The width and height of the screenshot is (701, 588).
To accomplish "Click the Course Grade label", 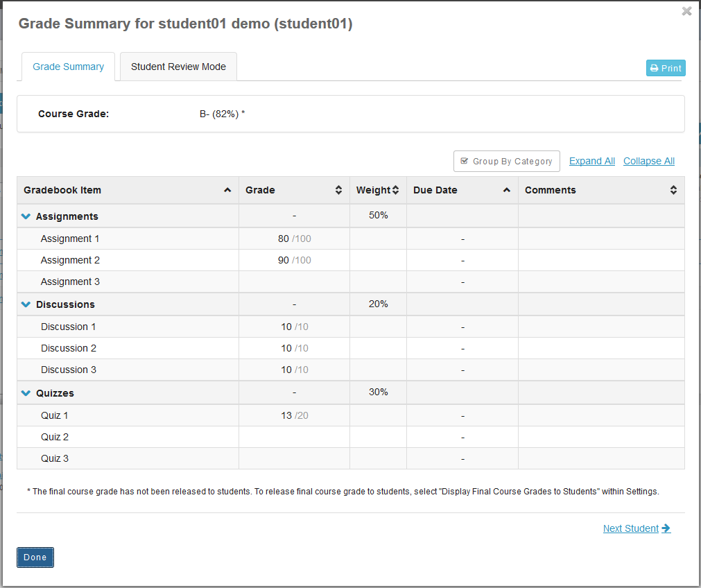I will pyautogui.click(x=73, y=114).
